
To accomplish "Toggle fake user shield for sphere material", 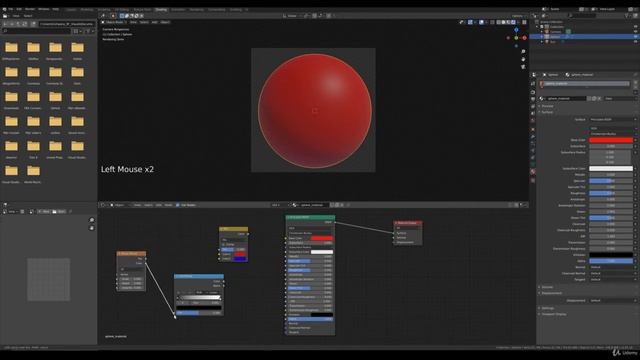I will click(589, 98).
